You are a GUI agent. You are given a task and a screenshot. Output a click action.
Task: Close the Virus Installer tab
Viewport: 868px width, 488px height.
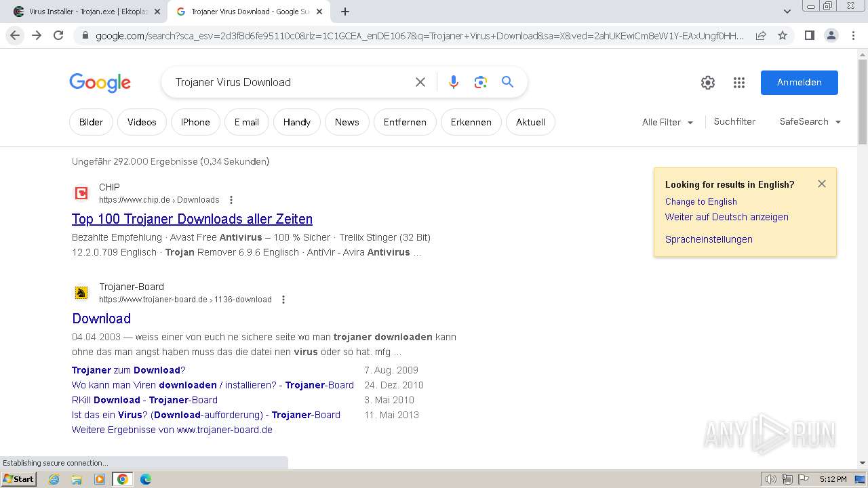[157, 12]
